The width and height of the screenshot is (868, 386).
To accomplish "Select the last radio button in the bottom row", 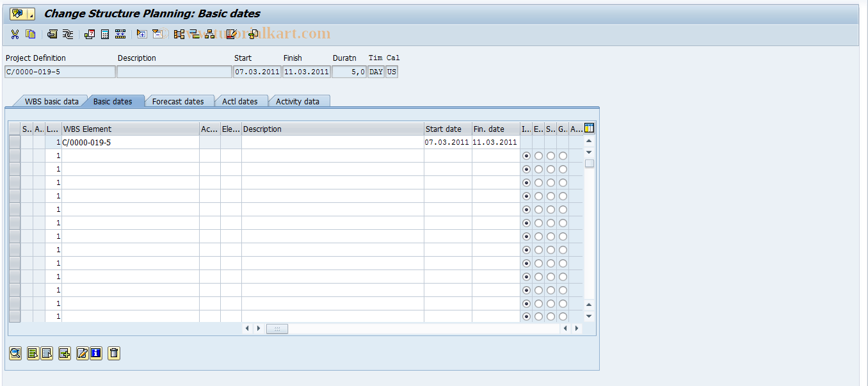I will [x=563, y=316].
